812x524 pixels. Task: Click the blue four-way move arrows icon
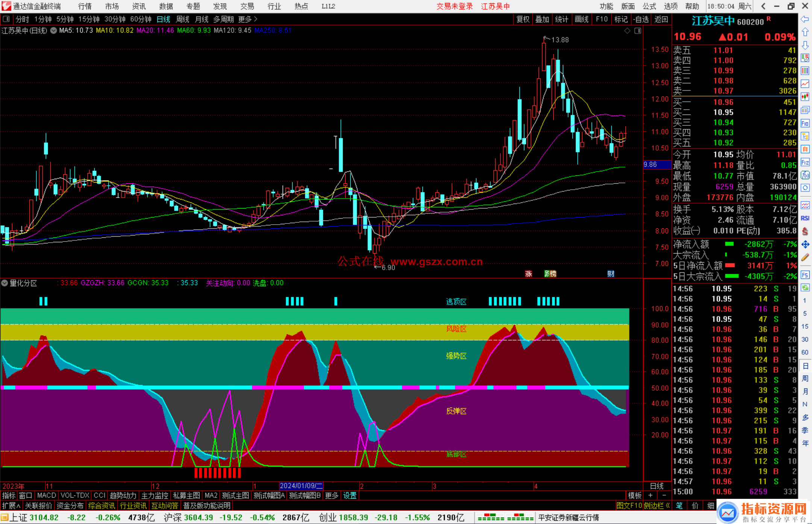(805, 244)
